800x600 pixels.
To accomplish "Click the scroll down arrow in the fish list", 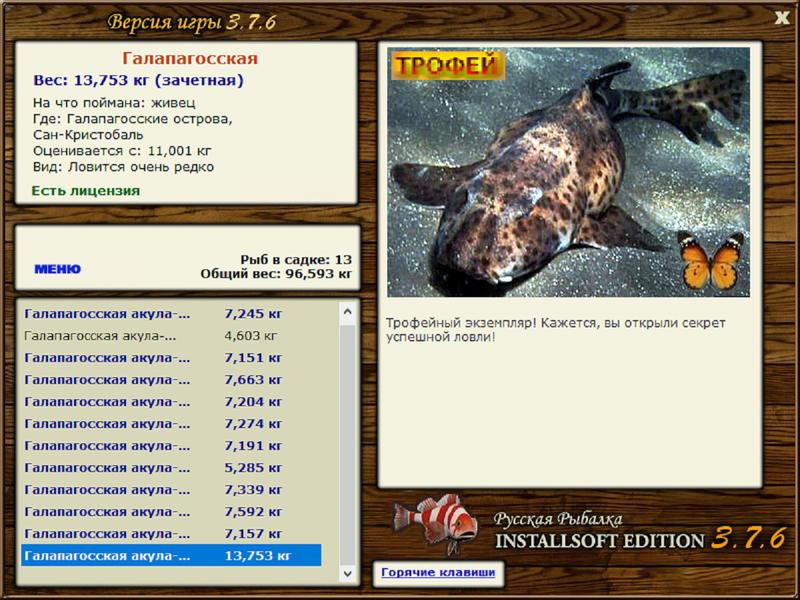I will [x=348, y=573].
